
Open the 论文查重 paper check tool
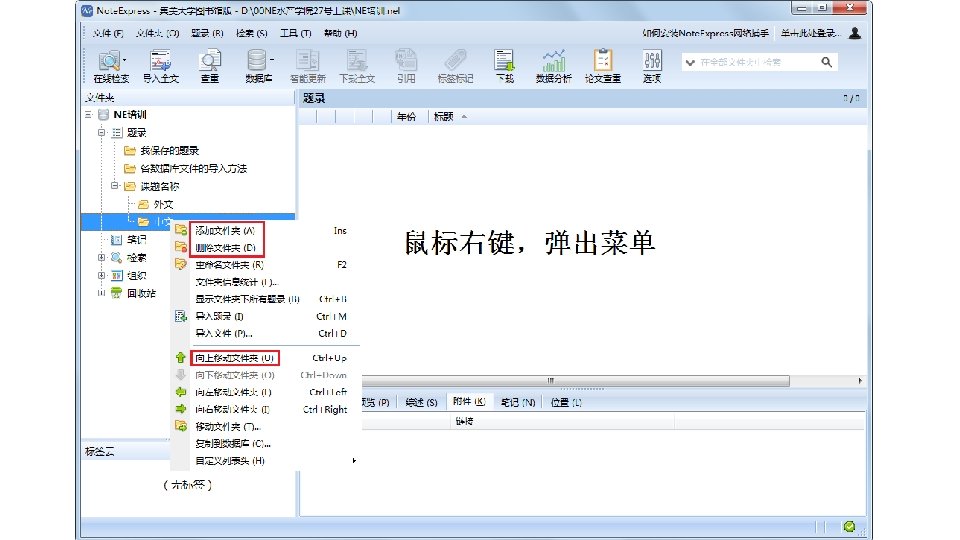click(602, 66)
